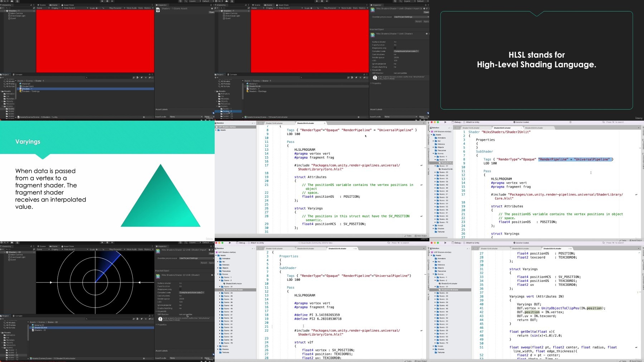Open the AssetBundle None dropdown in the Shaders - 22 inspector
644x362 pixels.
click(185, 358)
